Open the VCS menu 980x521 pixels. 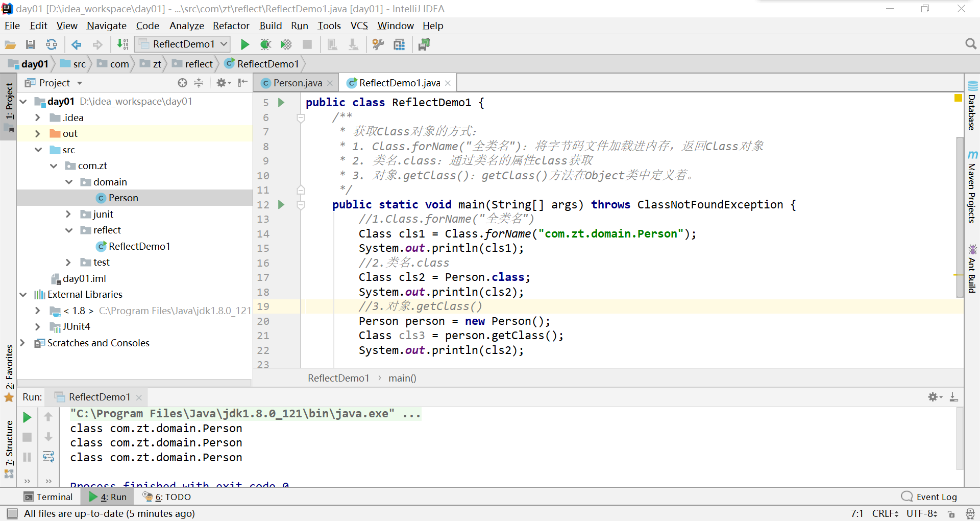359,26
